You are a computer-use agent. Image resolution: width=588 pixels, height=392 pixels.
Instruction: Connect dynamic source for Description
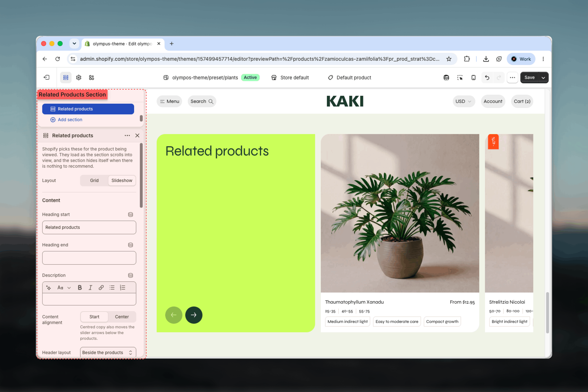click(131, 275)
